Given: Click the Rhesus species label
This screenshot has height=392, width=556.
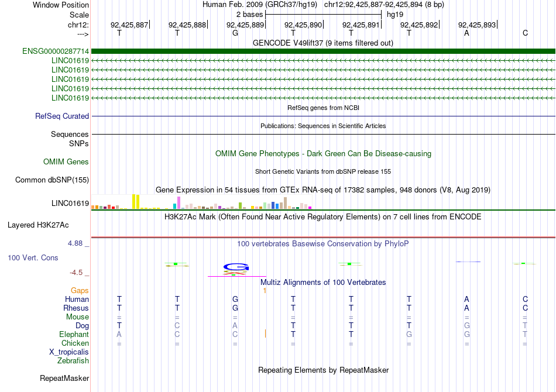Looking at the screenshot, I should (76, 308).
